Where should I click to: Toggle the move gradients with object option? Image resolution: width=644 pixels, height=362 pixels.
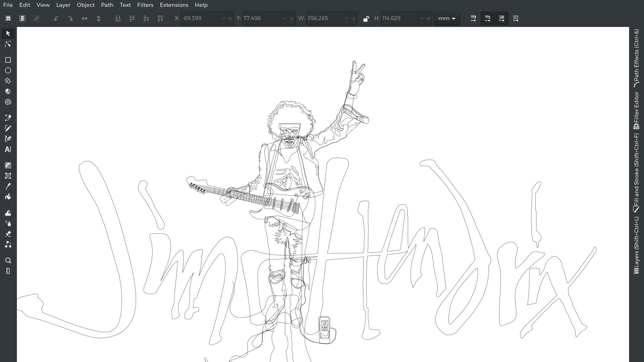pos(502,18)
